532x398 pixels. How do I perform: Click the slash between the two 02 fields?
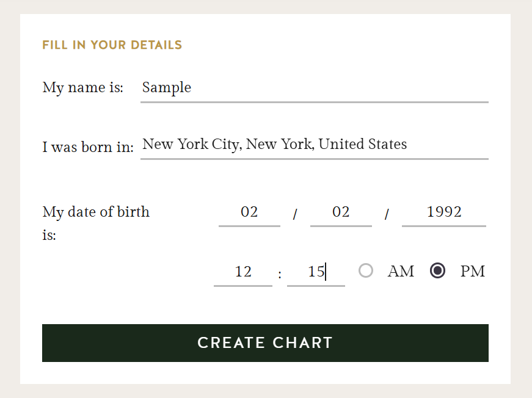(295, 214)
